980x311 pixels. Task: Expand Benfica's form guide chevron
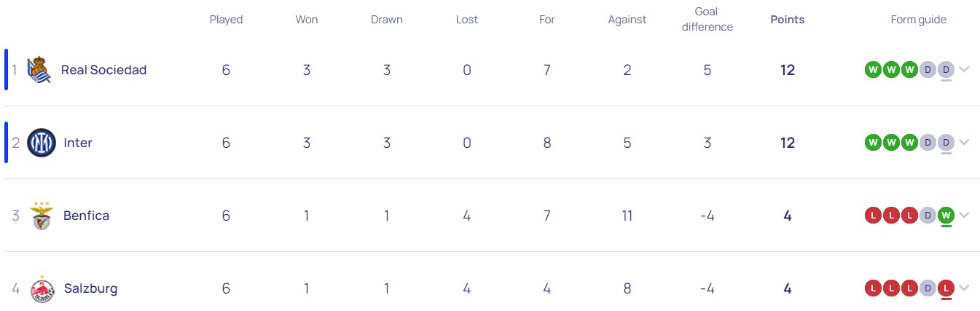[965, 216]
